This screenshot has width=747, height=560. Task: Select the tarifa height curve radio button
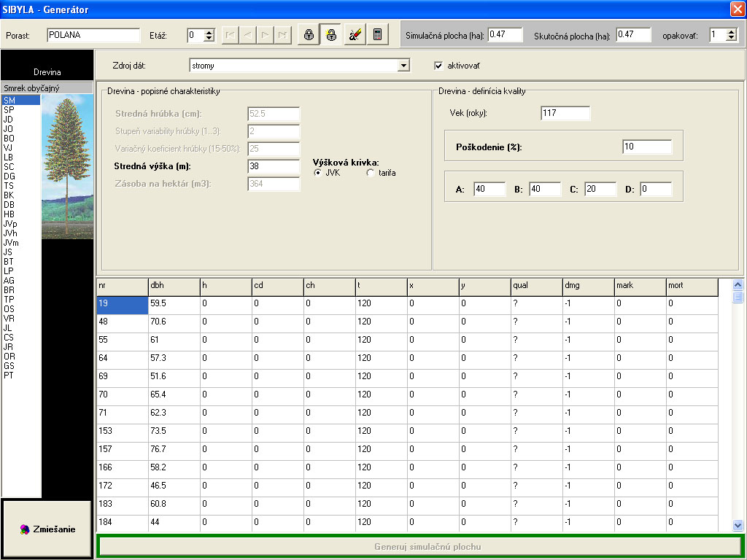tap(371, 173)
